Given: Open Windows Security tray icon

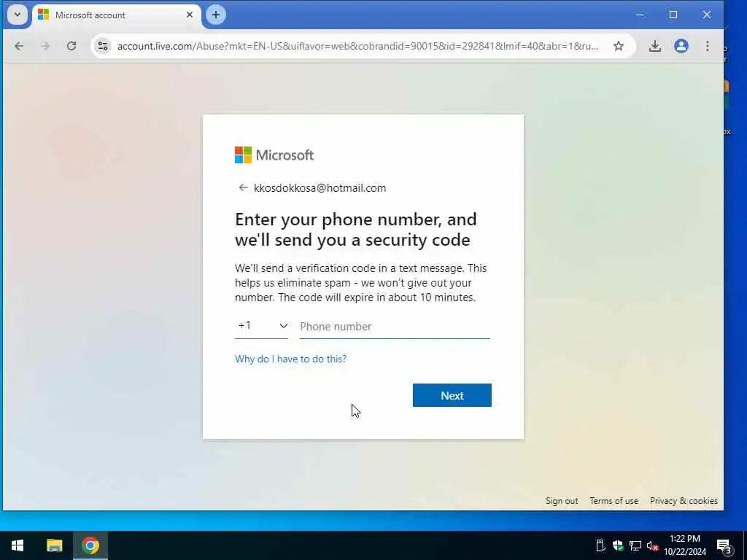Looking at the screenshot, I should pyautogui.click(x=618, y=545).
